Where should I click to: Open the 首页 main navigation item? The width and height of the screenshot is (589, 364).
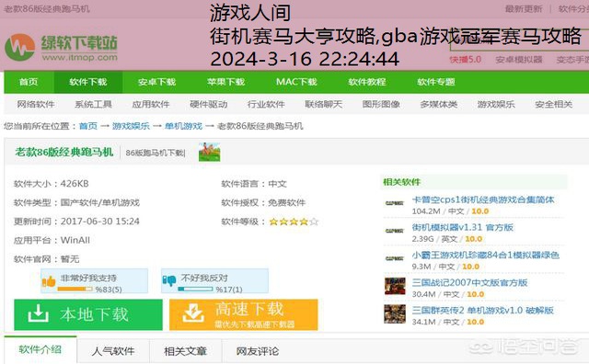tap(29, 82)
